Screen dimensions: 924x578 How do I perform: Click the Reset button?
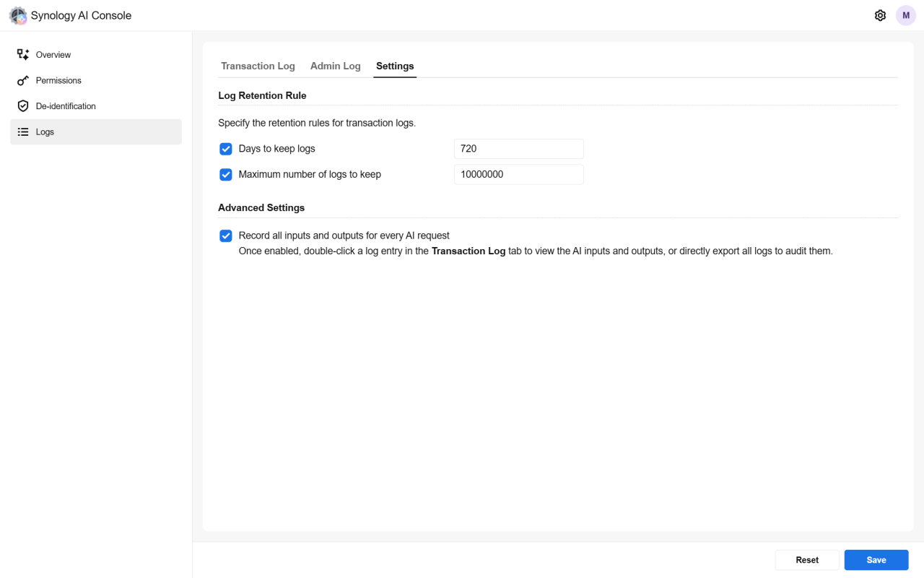coord(806,560)
